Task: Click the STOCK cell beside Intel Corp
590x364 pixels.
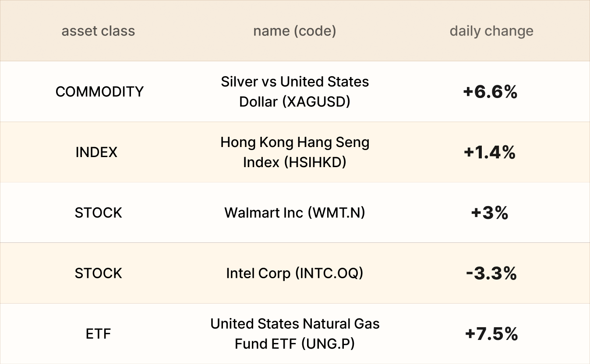Action: pos(98,273)
